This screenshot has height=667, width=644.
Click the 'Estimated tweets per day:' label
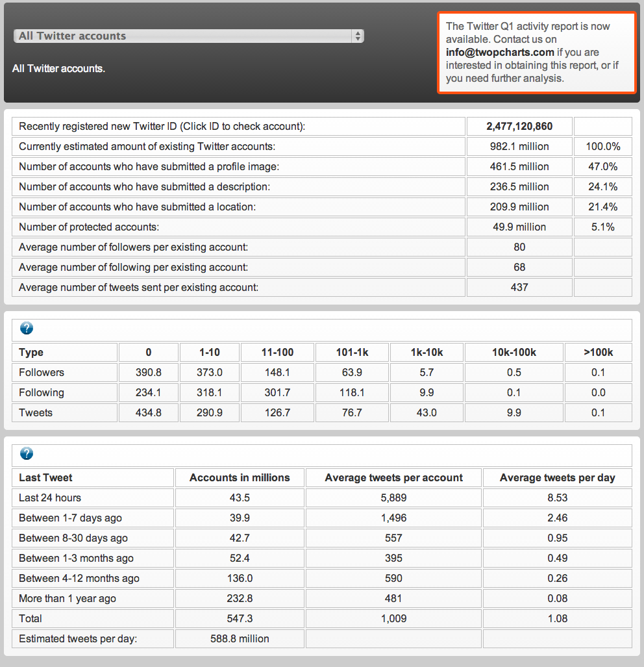pyautogui.click(x=78, y=639)
